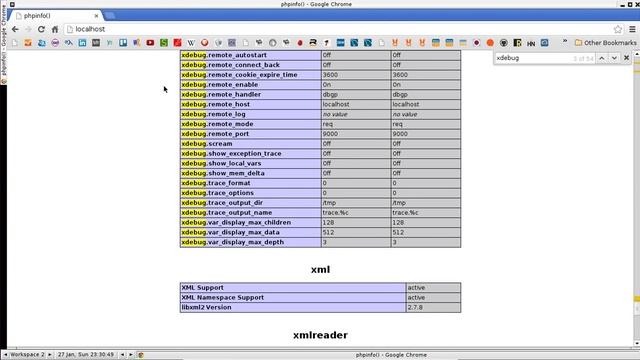The height and width of the screenshot is (360, 640).
Task: Jump to previous xdebug find match
Action: tap(602, 58)
